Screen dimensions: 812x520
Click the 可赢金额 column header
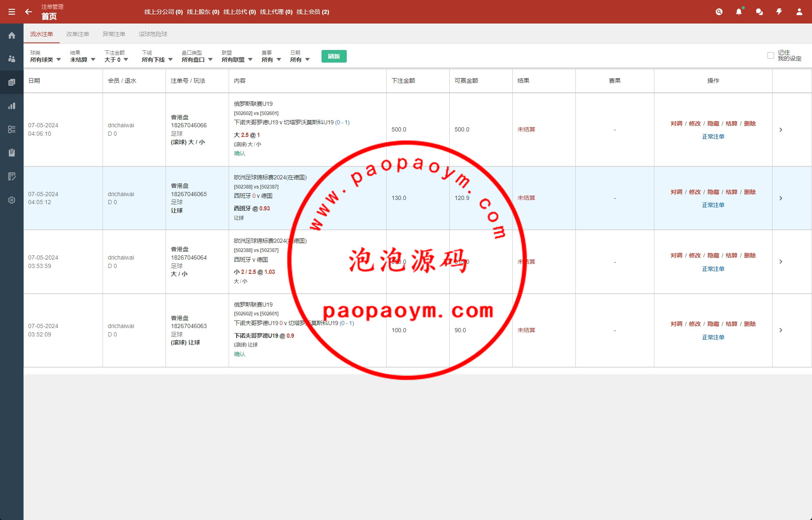[x=466, y=81]
